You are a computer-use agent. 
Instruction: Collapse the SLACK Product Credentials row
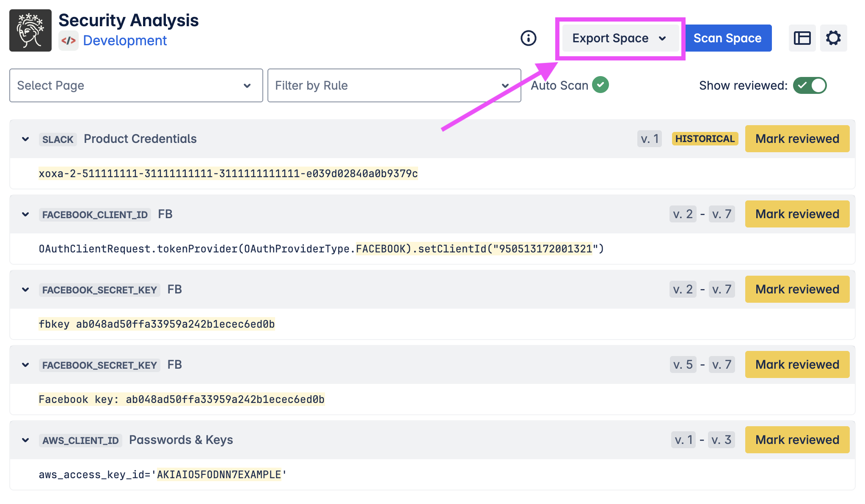click(x=25, y=139)
